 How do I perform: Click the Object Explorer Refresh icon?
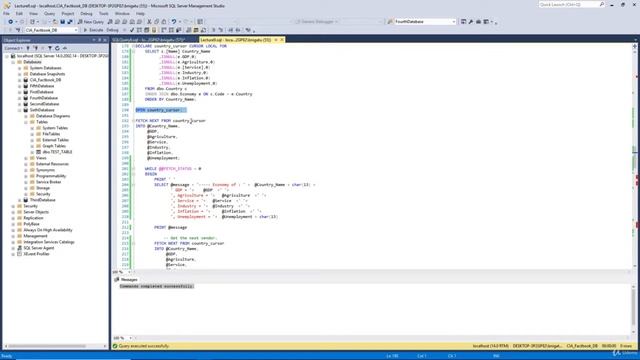[x=57, y=48]
